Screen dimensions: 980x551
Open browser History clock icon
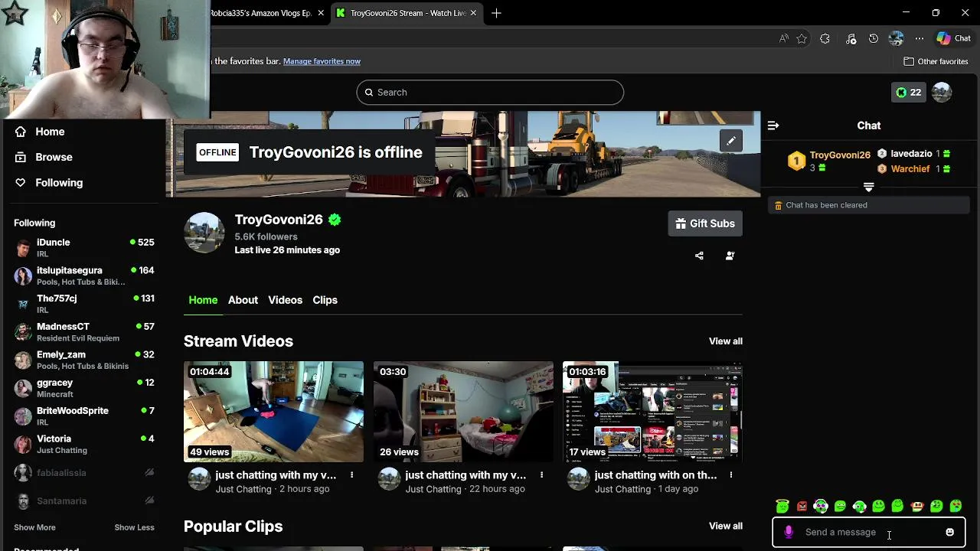pyautogui.click(x=874, y=38)
